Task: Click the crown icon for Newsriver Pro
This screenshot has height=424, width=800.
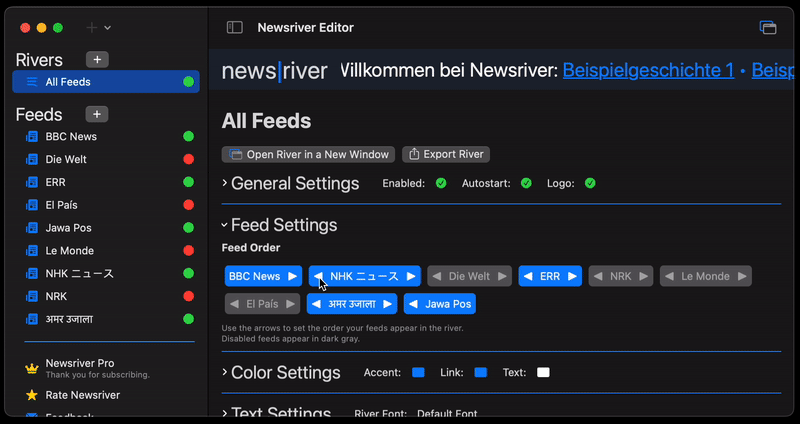Action: tap(32, 368)
